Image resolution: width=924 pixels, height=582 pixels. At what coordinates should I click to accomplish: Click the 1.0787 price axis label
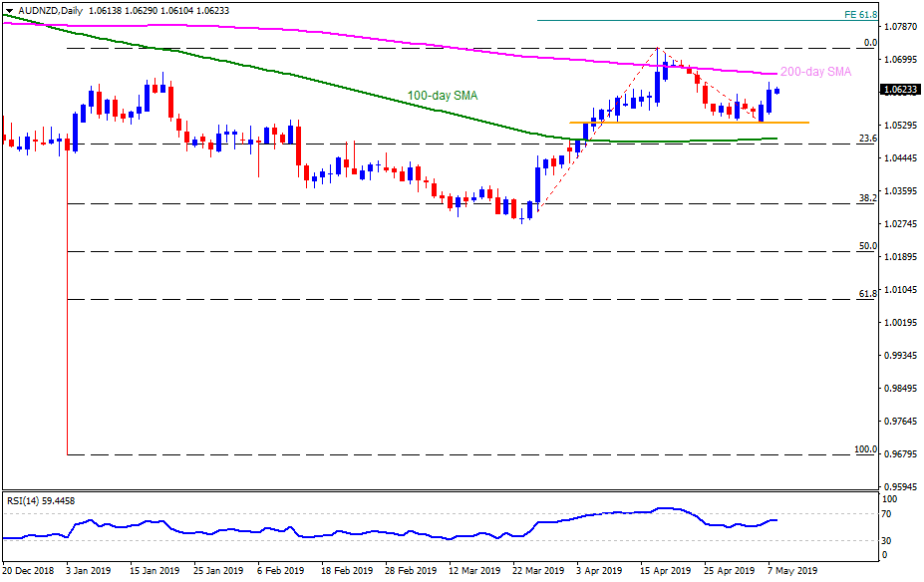coord(901,27)
